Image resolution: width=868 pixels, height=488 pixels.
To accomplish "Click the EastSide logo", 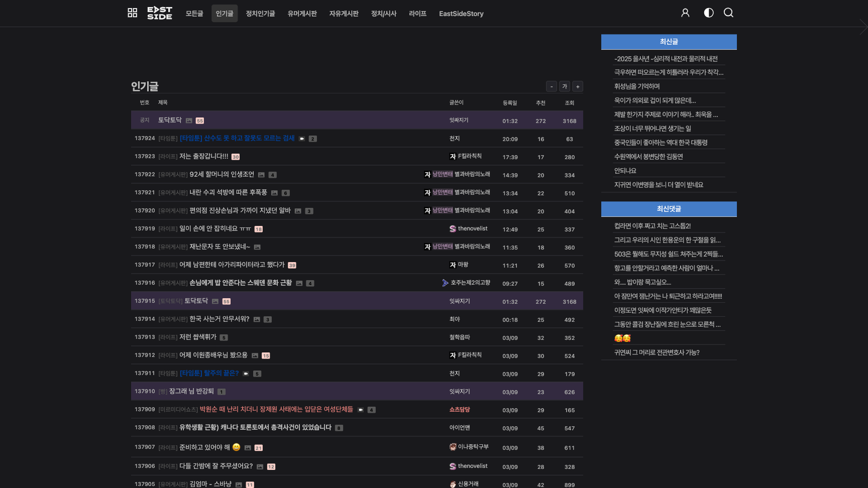I will [x=160, y=13].
